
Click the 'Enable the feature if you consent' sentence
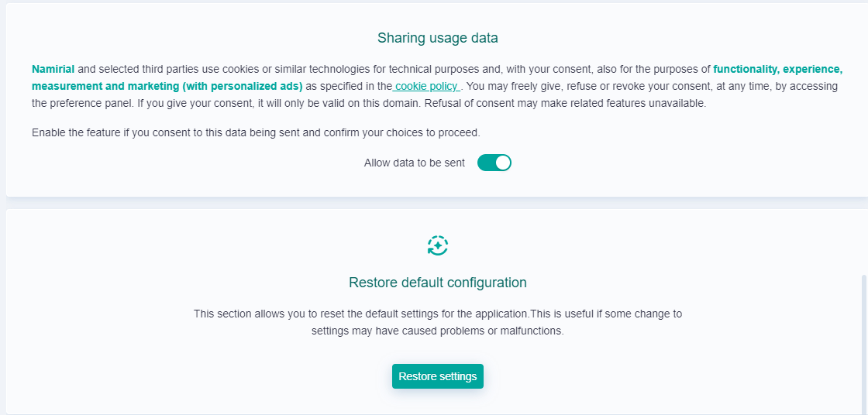(x=256, y=132)
